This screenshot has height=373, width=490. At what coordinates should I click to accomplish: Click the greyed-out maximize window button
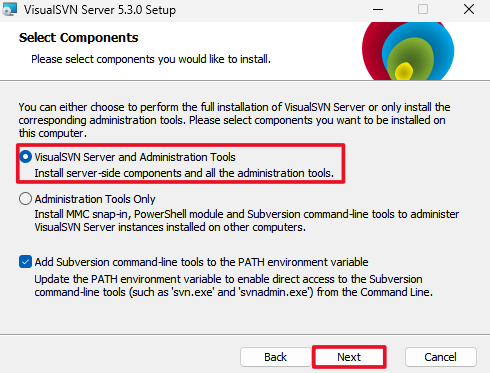click(x=423, y=9)
